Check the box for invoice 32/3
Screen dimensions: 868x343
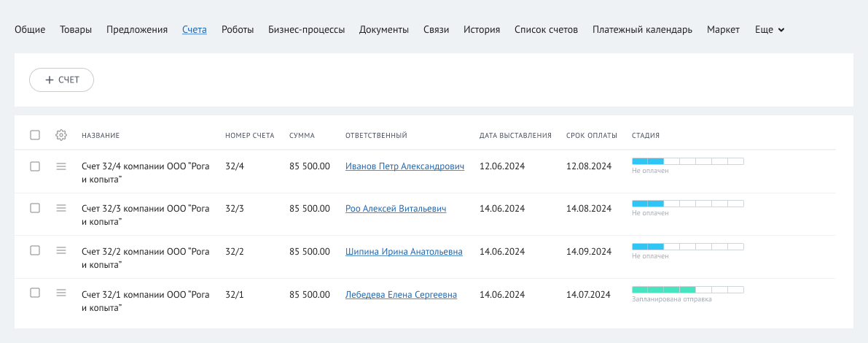(35, 208)
